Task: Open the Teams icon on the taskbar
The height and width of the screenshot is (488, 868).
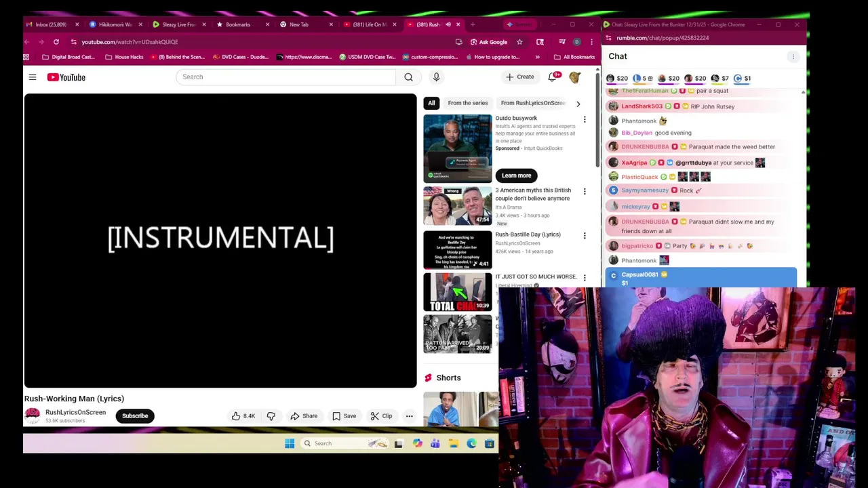Action: tap(435, 443)
